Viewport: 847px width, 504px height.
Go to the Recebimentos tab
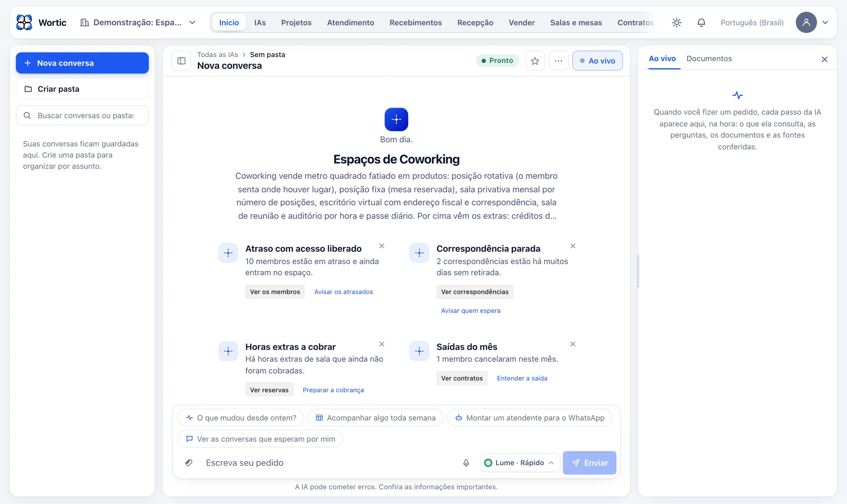tap(415, 22)
